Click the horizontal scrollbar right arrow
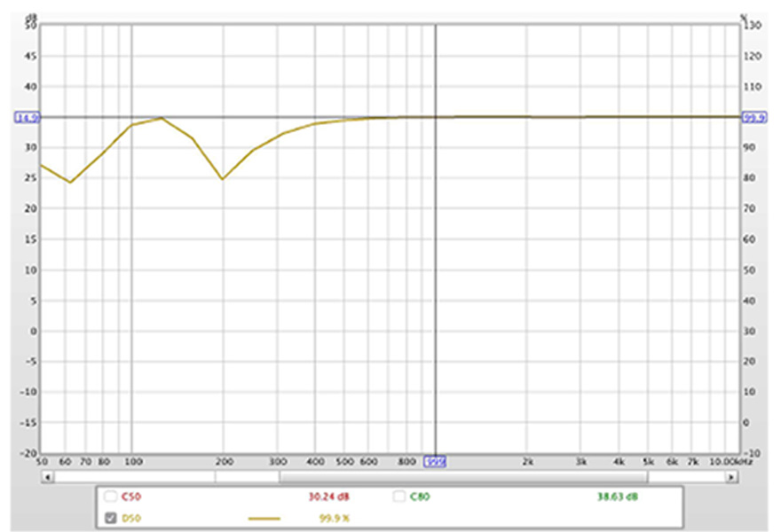The height and width of the screenshot is (532, 781). pos(730,477)
